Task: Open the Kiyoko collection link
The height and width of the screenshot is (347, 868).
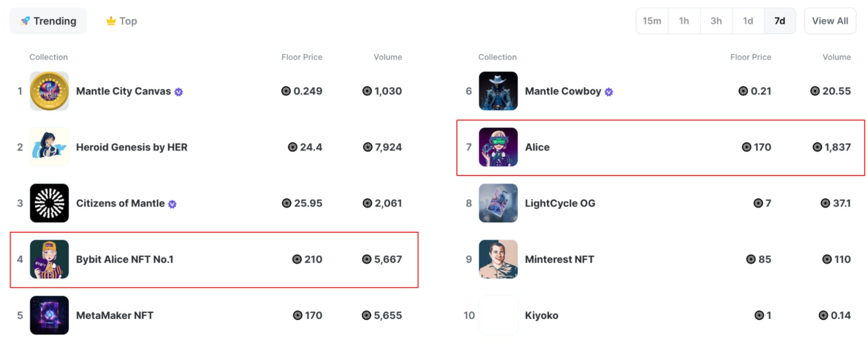Action: (x=541, y=315)
